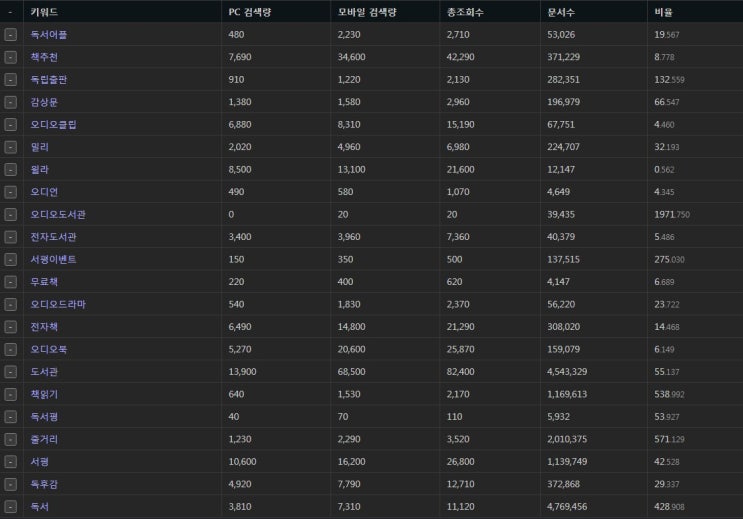
Task: Sort by 모바일 검색량 column header
Action: coord(367,12)
